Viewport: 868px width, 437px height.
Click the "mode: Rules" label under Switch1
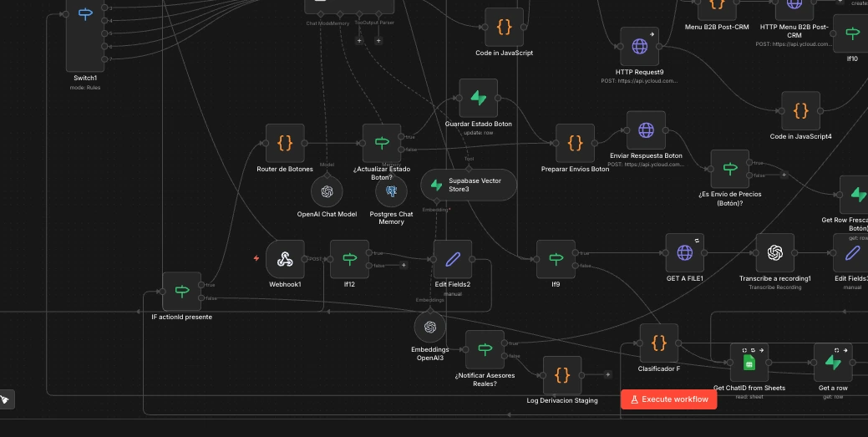pos(85,88)
